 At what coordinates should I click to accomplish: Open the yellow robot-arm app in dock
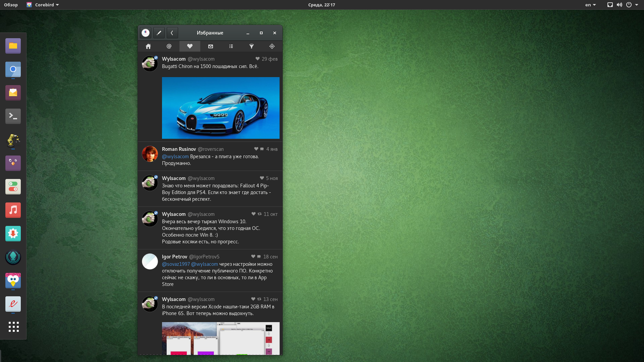click(13, 140)
